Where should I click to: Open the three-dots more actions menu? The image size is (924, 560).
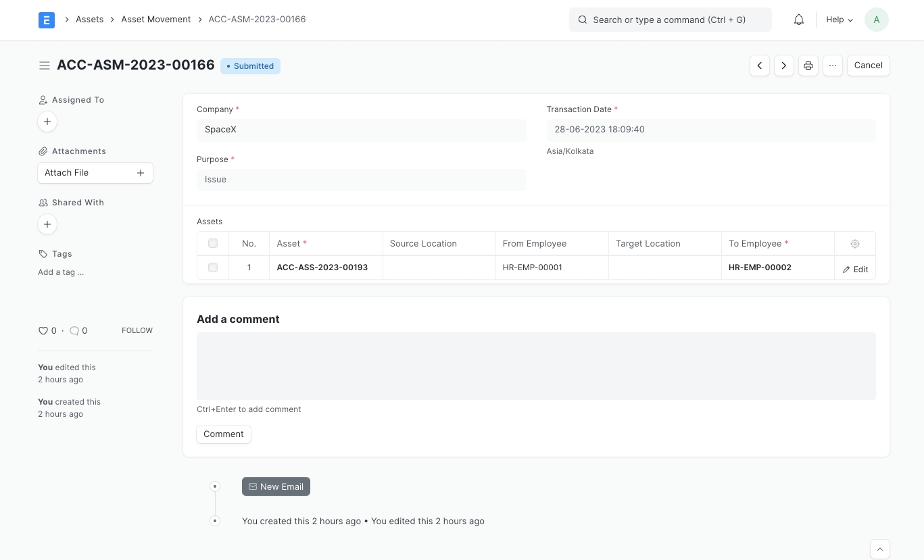[x=832, y=66]
